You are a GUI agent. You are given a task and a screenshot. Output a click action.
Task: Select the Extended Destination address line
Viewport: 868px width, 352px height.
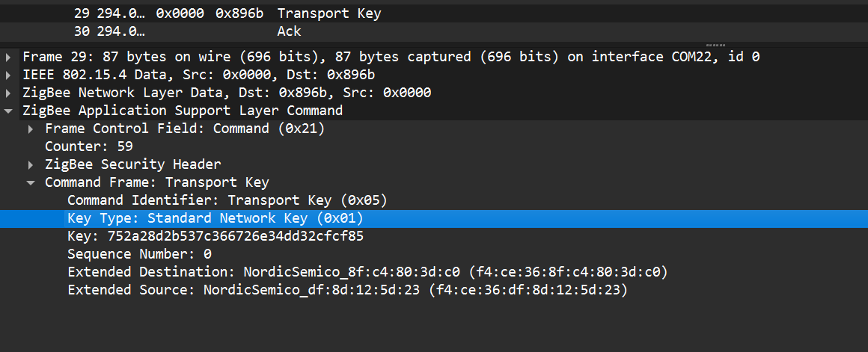click(x=367, y=272)
